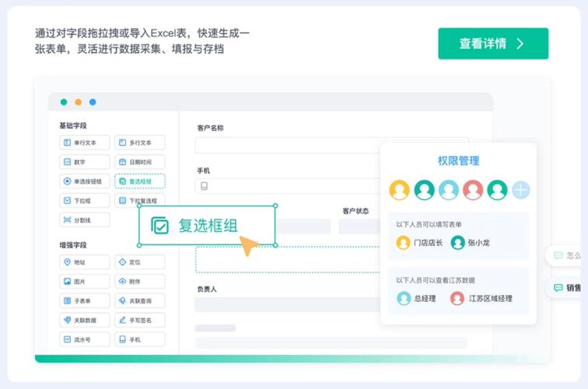Select the 江苏区域经理 user
The image size is (588, 389).
click(x=481, y=298)
